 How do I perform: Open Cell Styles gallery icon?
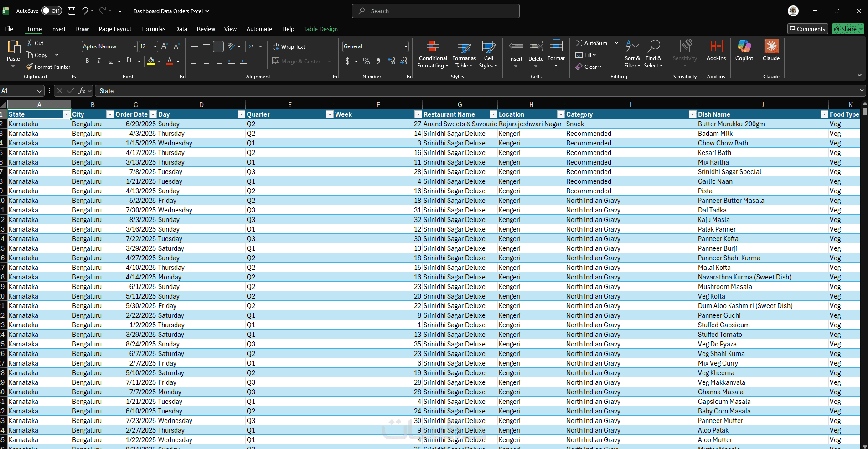pos(489,46)
